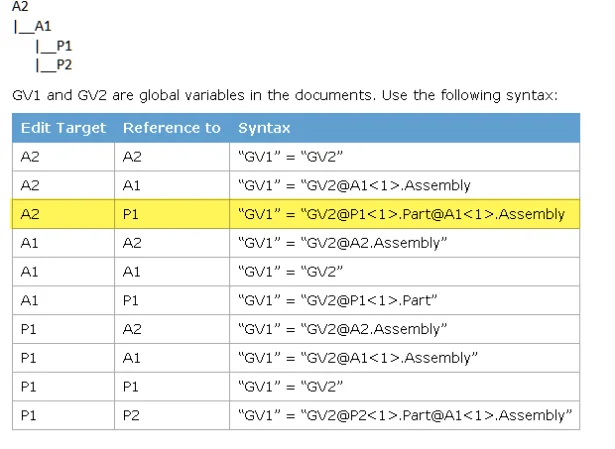Image resolution: width=615 pixels, height=449 pixels.
Task: Click the GV2@P2<1>.Part@A1<1>.Assembly syntax cell
Action: pos(404,415)
